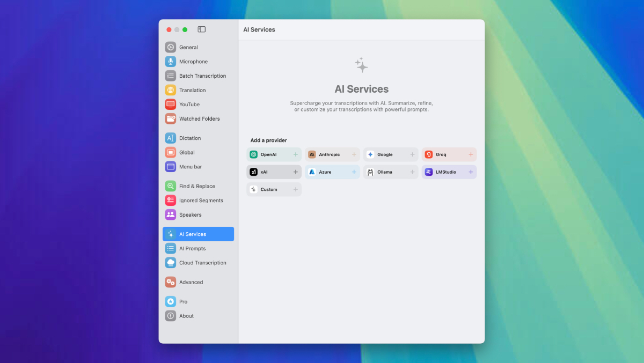Image resolution: width=644 pixels, height=363 pixels.
Task: Add Anthropic as a provider
Action: (x=354, y=154)
